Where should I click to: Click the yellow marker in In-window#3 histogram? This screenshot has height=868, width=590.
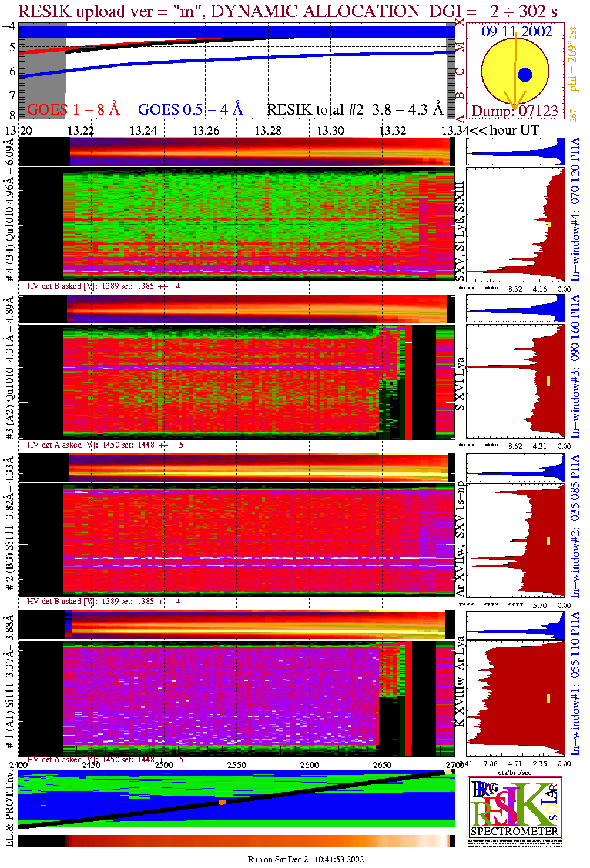point(548,381)
